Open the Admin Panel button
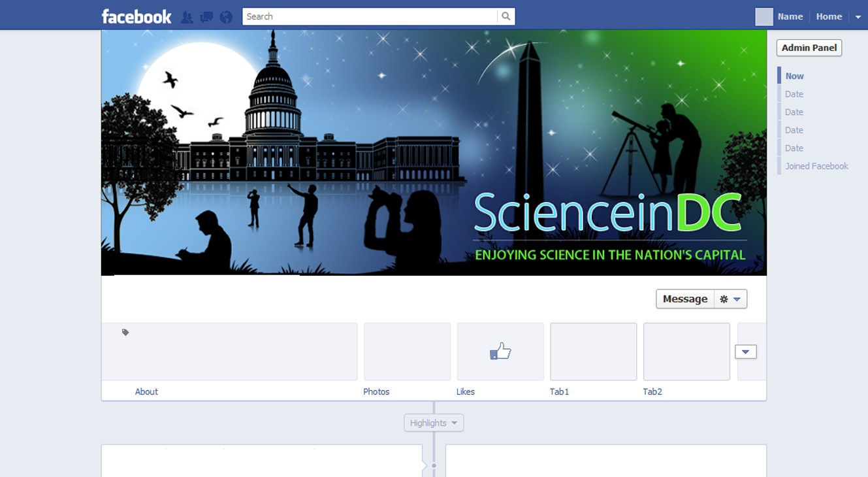The height and width of the screenshot is (477, 868). (x=809, y=48)
